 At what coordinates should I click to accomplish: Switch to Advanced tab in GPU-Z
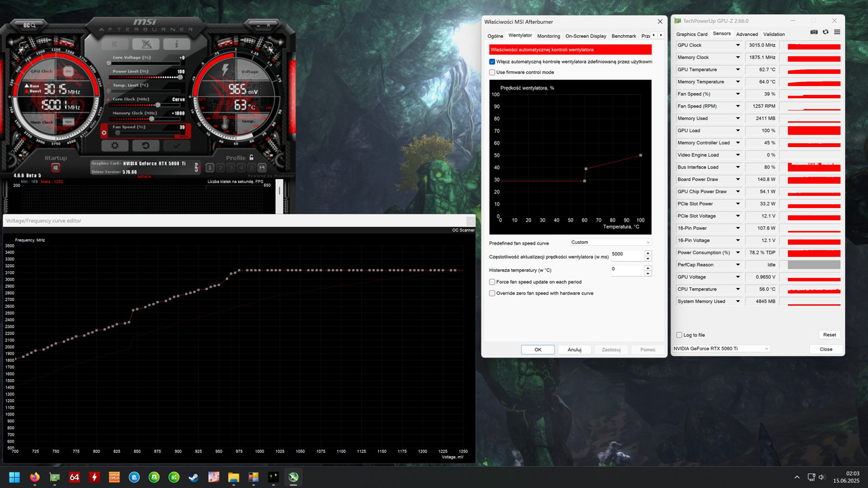coord(747,34)
